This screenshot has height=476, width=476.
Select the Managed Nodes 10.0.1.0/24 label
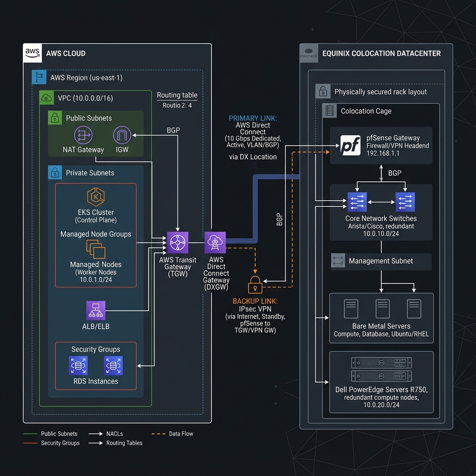tap(96, 272)
